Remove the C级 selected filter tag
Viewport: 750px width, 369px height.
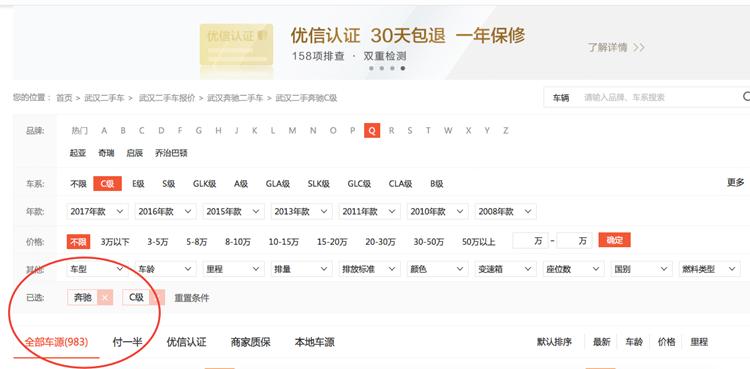(x=157, y=298)
